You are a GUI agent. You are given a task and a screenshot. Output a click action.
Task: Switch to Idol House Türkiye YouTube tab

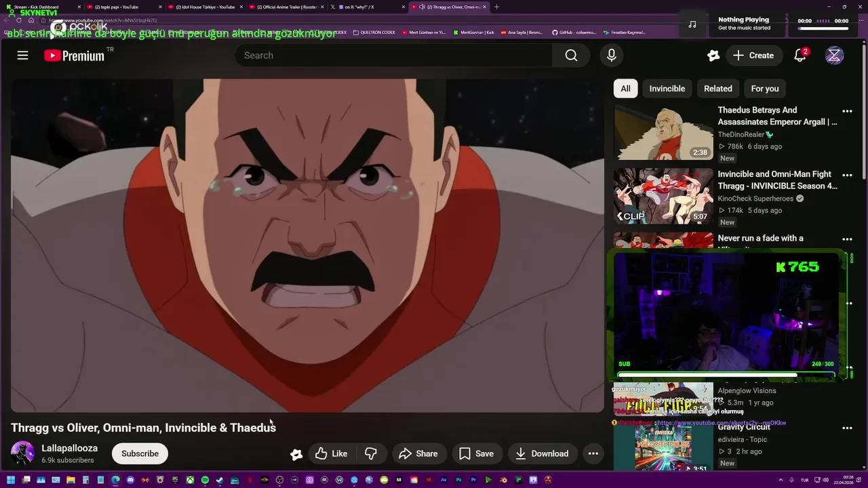point(203,7)
